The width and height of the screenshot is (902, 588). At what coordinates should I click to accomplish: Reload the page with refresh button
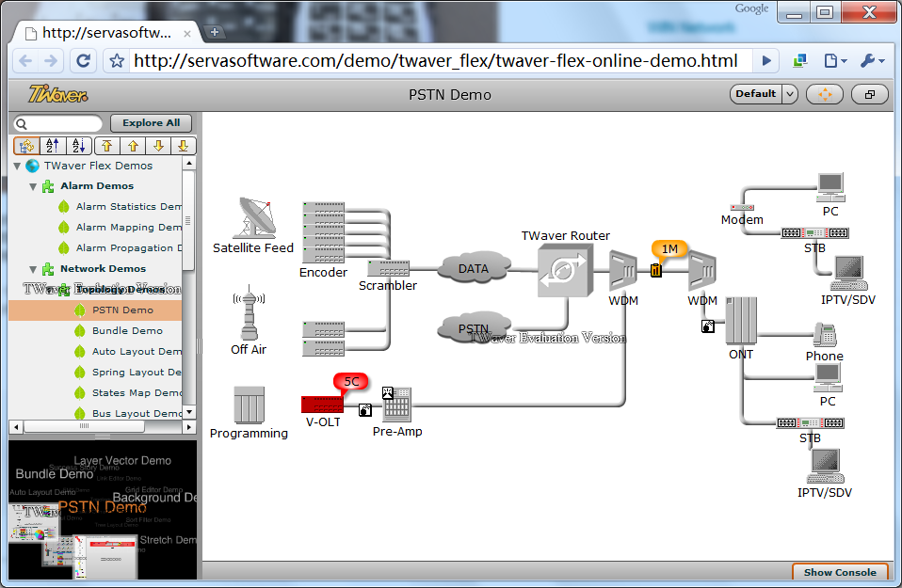(84, 60)
